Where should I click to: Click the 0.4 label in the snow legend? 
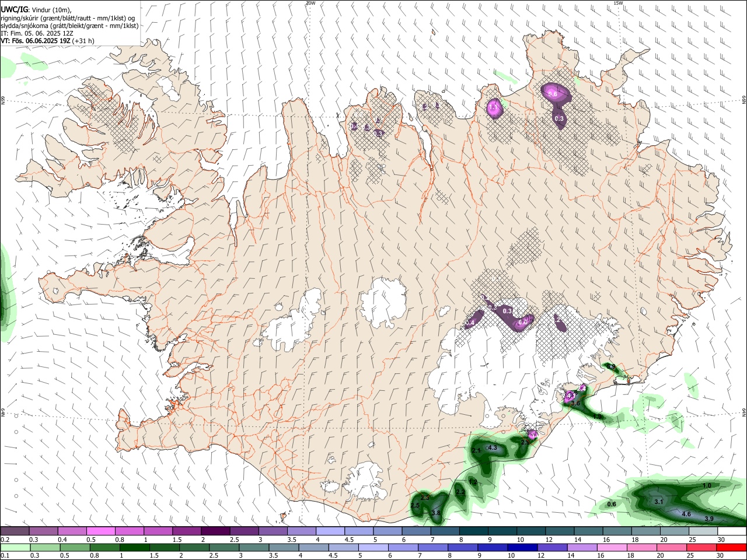(x=62, y=540)
